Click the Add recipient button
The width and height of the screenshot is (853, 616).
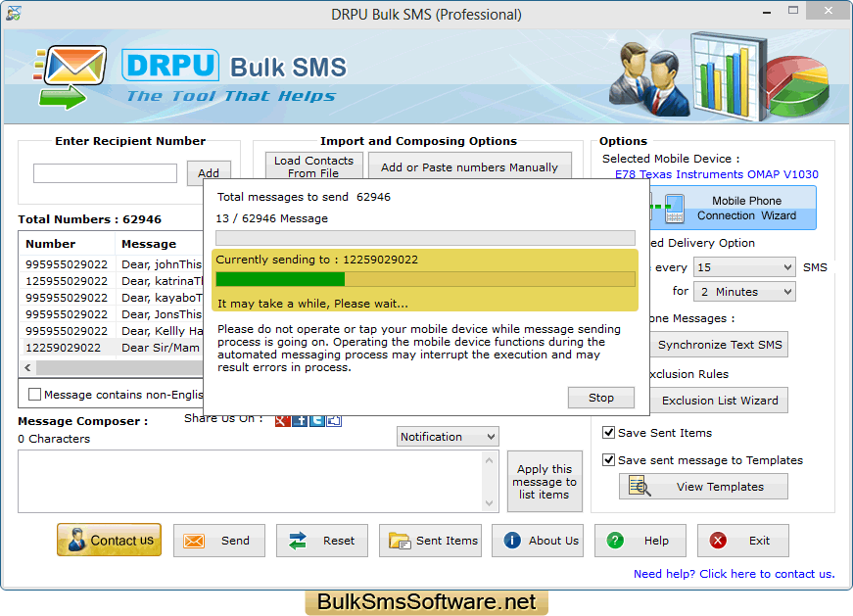209,173
